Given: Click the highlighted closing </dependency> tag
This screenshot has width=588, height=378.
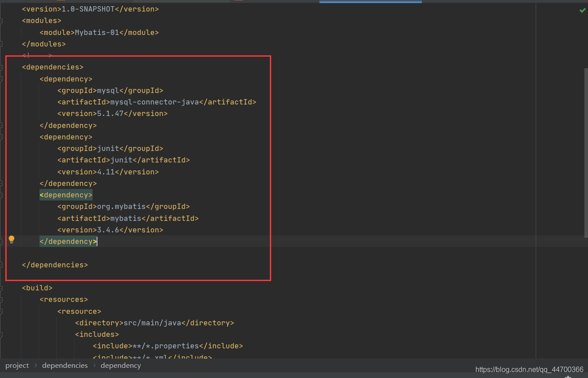Looking at the screenshot, I should coord(68,241).
